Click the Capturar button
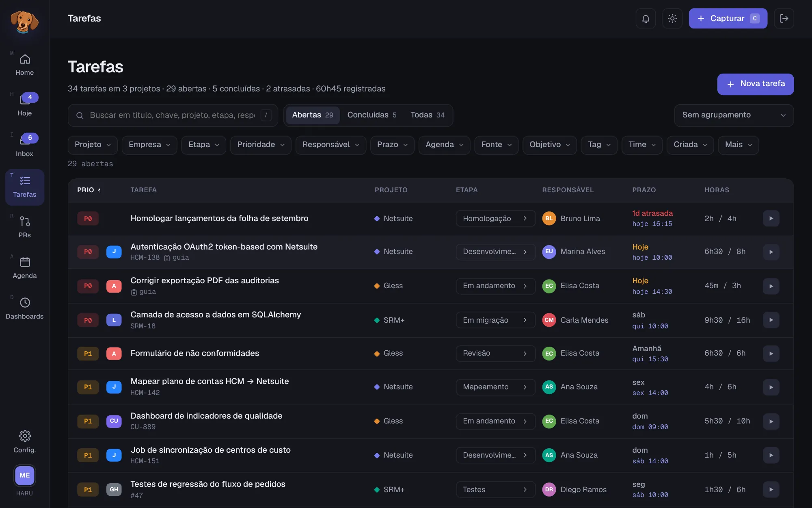The height and width of the screenshot is (508, 812). pyautogui.click(x=728, y=18)
